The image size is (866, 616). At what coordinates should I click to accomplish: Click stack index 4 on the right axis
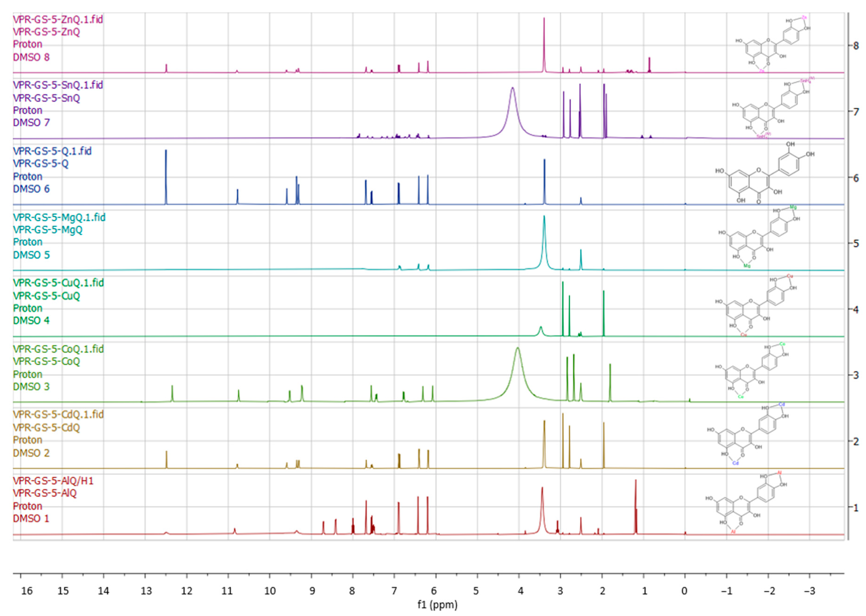(856, 309)
